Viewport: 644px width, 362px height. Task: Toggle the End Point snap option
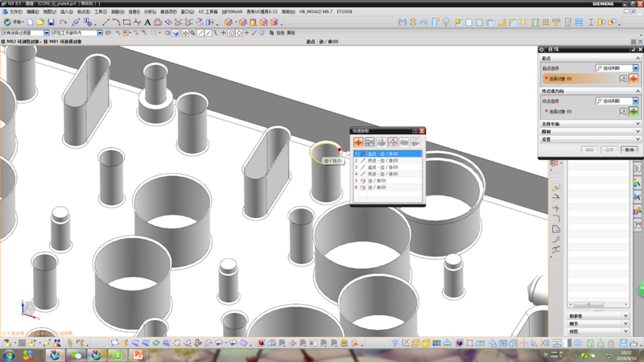(x=200, y=33)
